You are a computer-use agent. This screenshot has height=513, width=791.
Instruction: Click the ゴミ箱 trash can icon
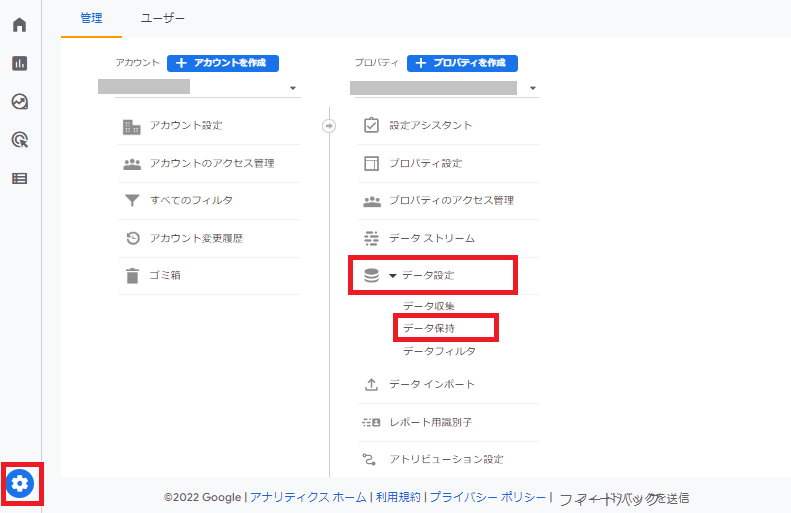(x=132, y=276)
